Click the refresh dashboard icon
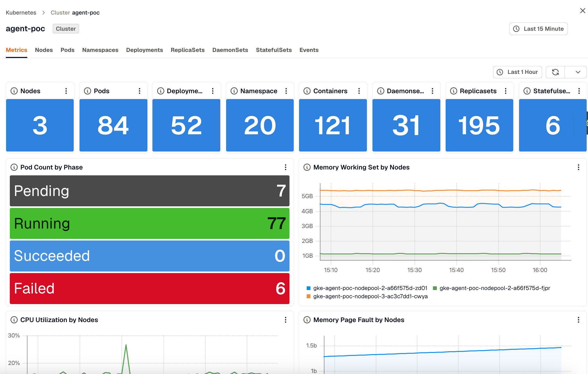 coord(555,72)
